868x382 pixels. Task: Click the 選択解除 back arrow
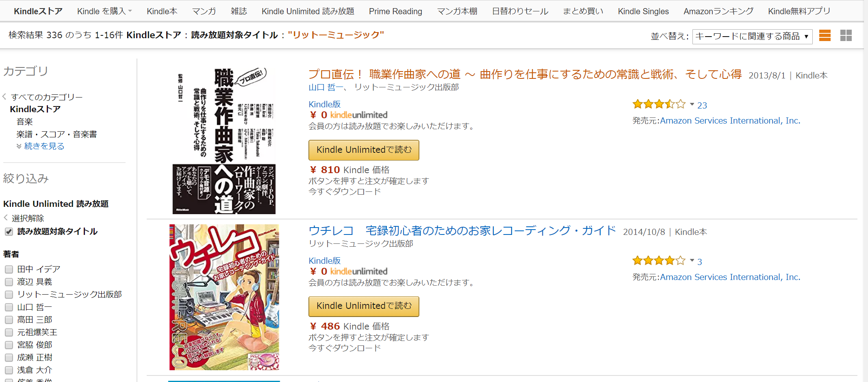[6, 218]
